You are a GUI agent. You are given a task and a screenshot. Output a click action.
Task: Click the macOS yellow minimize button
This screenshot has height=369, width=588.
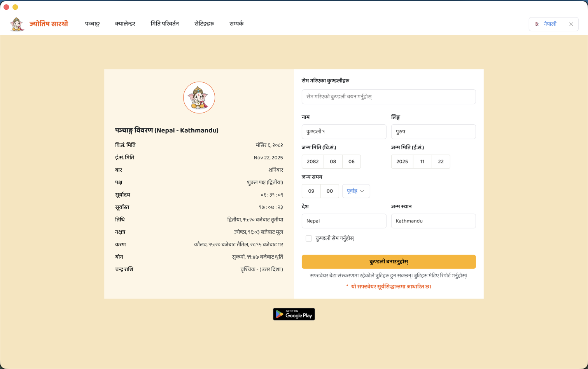(x=16, y=7)
